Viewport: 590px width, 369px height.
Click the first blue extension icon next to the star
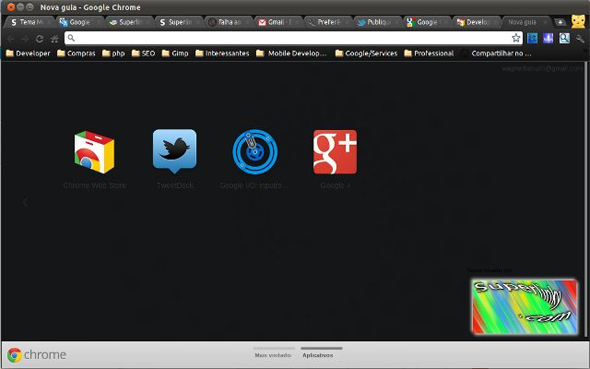point(532,38)
